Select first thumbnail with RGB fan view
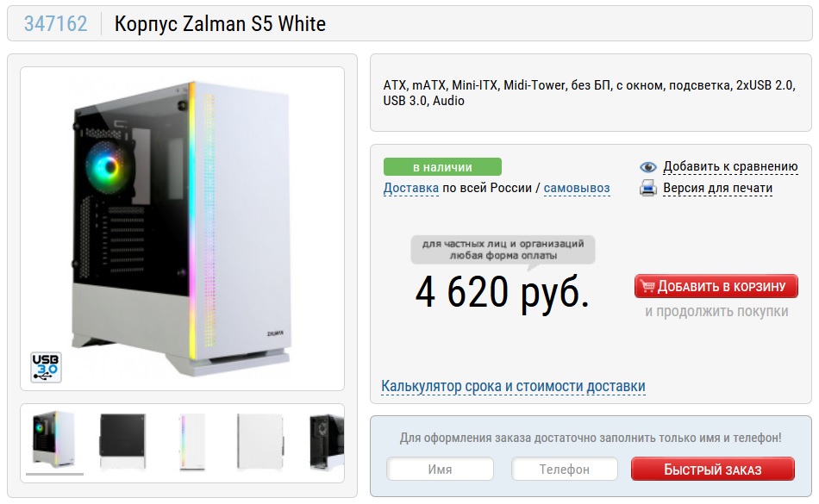Viewport: 819px width, 504px height. pos(53,439)
